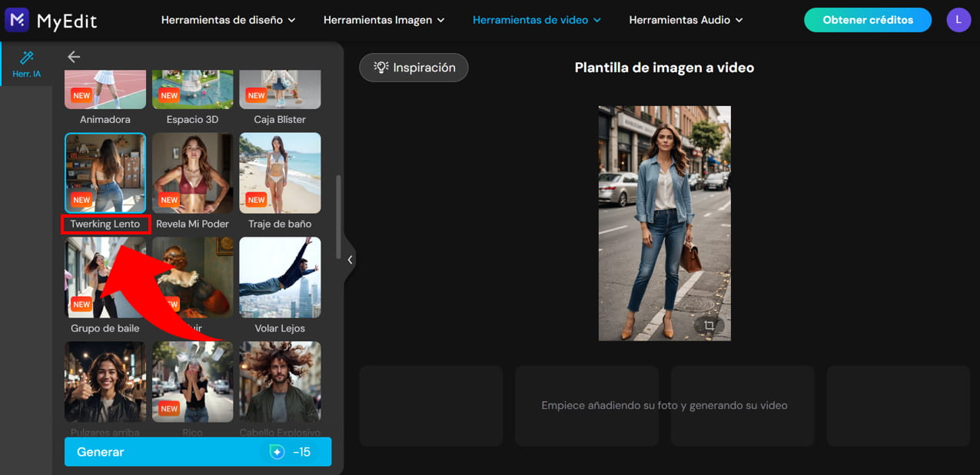Click the lightbulb icon on Inspiración
Viewport: 980px width, 475px height.
point(380,68)
